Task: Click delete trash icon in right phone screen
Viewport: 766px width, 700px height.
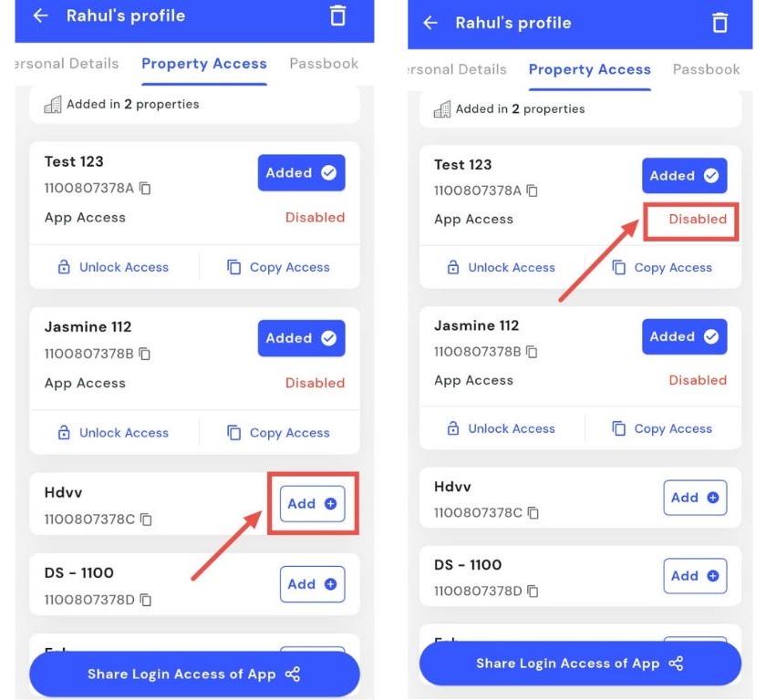Action: coord(719,23)
